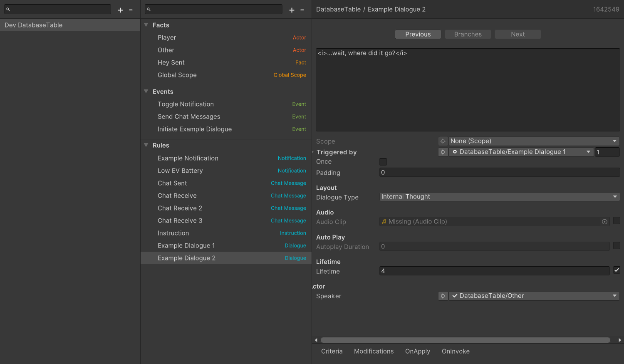Image resolution: width=624 pixels, height=364 pixels.
Task: Click the minus icon in the tables panel
Action: [131, 10]
